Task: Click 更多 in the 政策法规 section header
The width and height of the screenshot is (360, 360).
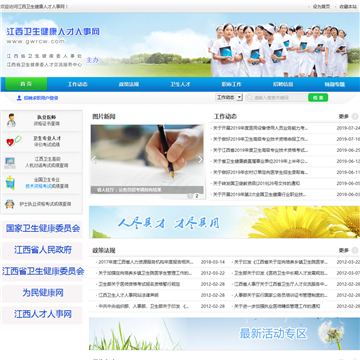Action: point(344,250)
